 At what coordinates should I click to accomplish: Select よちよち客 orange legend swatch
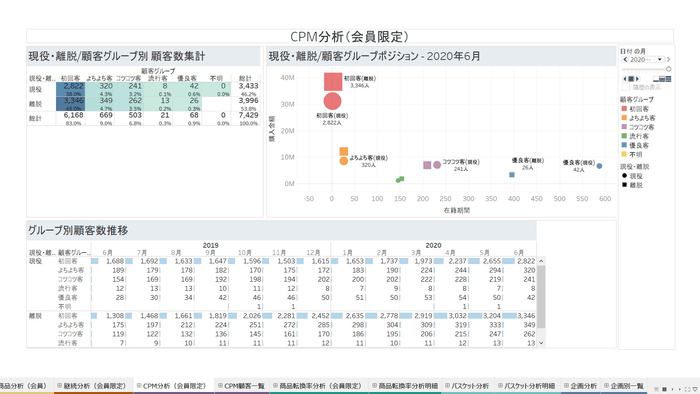point(624,118)
